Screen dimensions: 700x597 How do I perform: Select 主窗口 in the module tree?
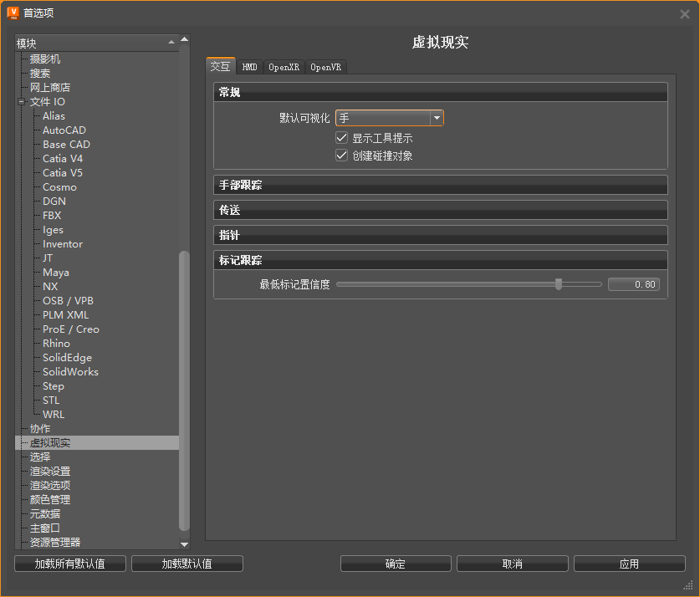[45, 528]
